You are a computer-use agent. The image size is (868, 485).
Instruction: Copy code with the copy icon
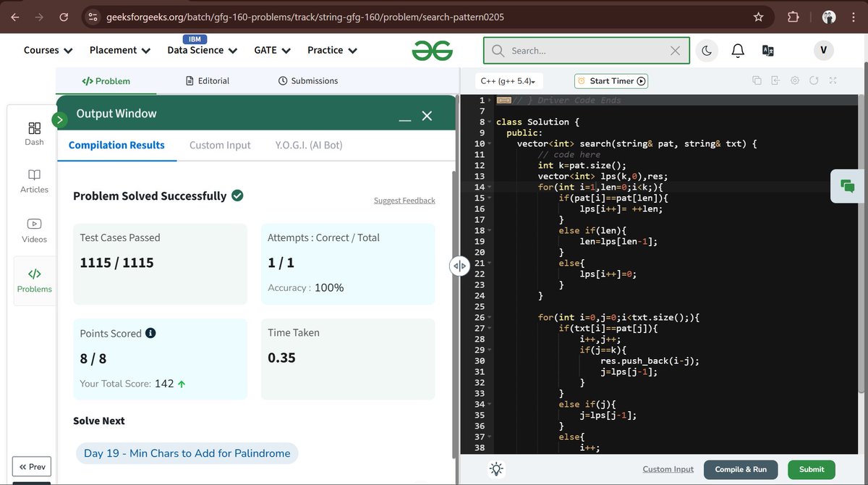click(757, 80)
